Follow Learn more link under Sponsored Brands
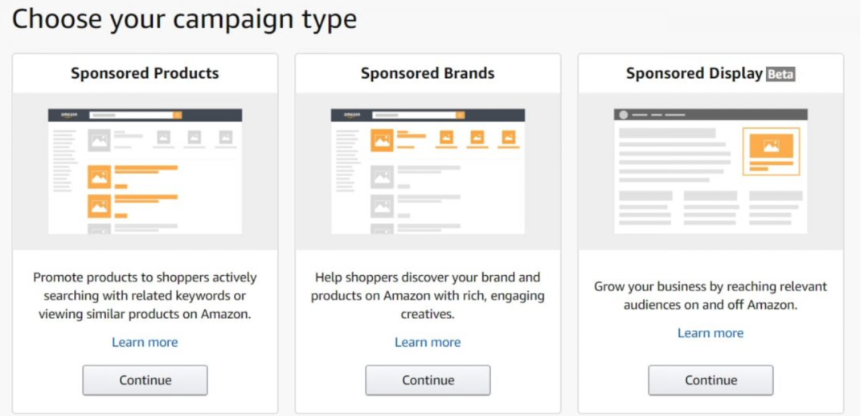This screenshot has width=868, height=416. 428,342
